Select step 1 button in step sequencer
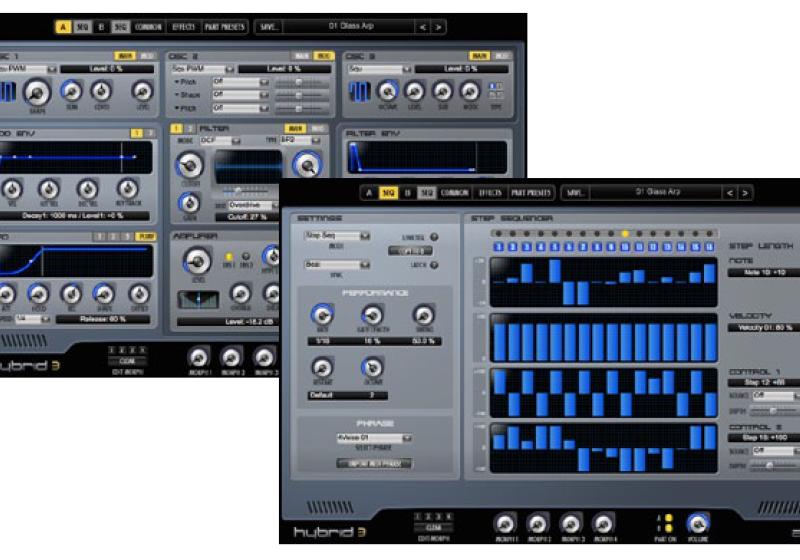This screenshot has width=800, height=560. pos(498,247)
